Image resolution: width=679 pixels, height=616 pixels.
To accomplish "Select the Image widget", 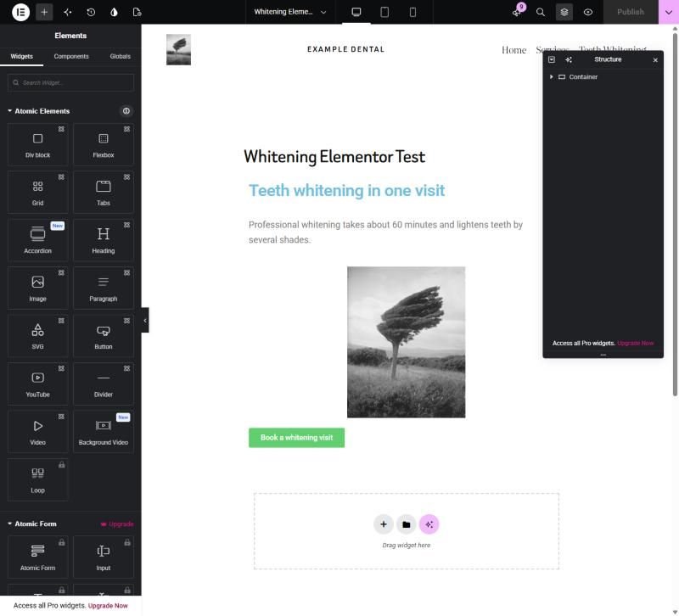I will click(x=37, y=288).
